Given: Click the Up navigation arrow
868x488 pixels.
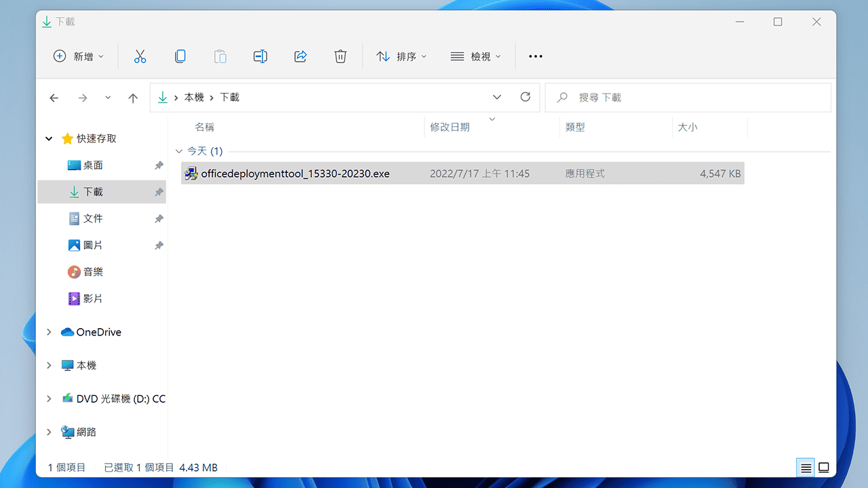Looking at the screenshot, I should pos(133,97).
